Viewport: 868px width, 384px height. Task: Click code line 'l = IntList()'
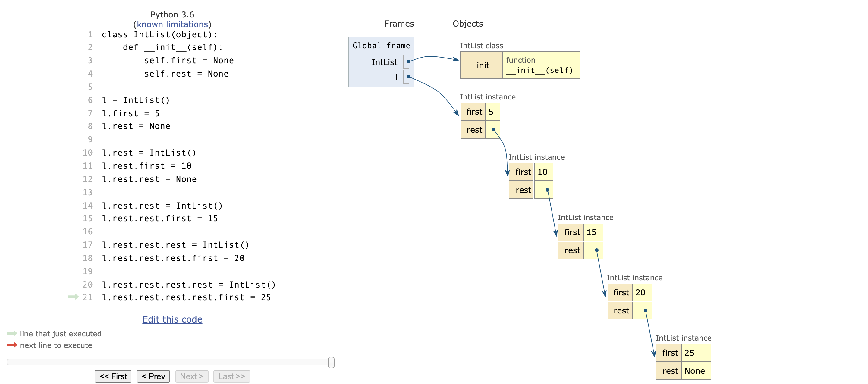(x=135, y=100)
